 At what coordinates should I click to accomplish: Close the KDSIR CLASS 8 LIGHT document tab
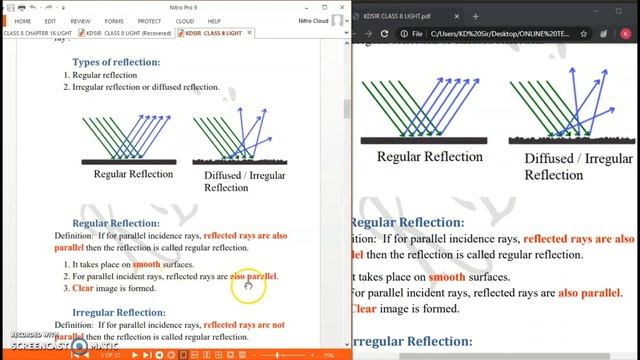pos(249,33)
